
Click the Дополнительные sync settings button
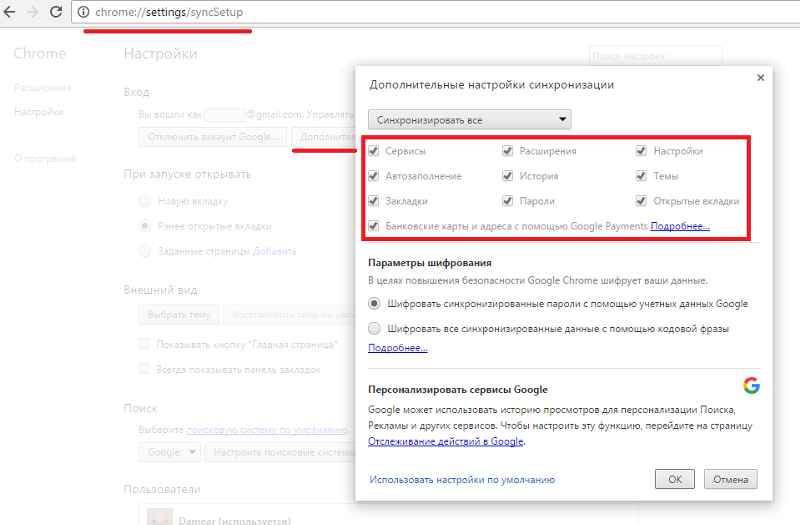(324, 137)
